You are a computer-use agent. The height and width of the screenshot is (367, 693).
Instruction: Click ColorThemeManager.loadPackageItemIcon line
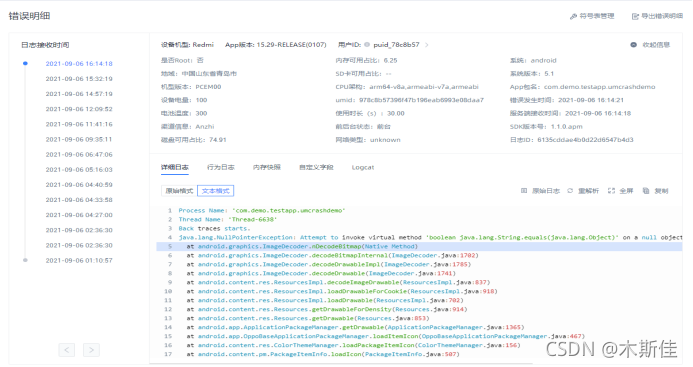pyautogui.click(x=353, y=345)
